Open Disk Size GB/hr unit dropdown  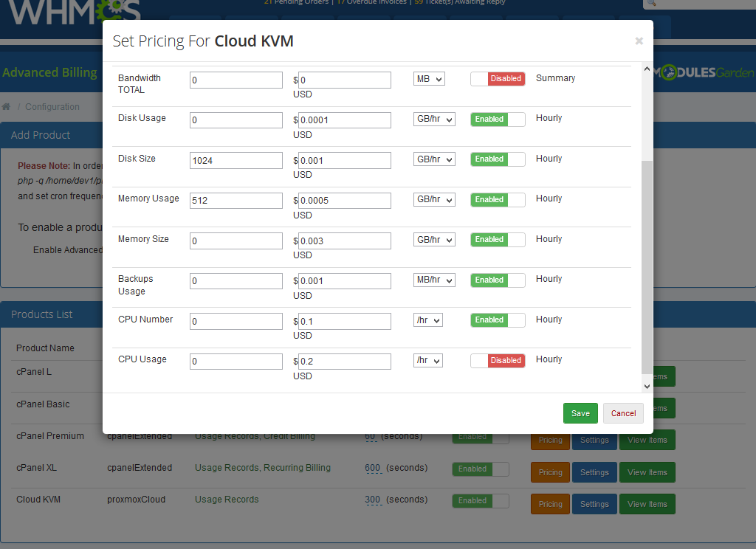tap(434, 159)
